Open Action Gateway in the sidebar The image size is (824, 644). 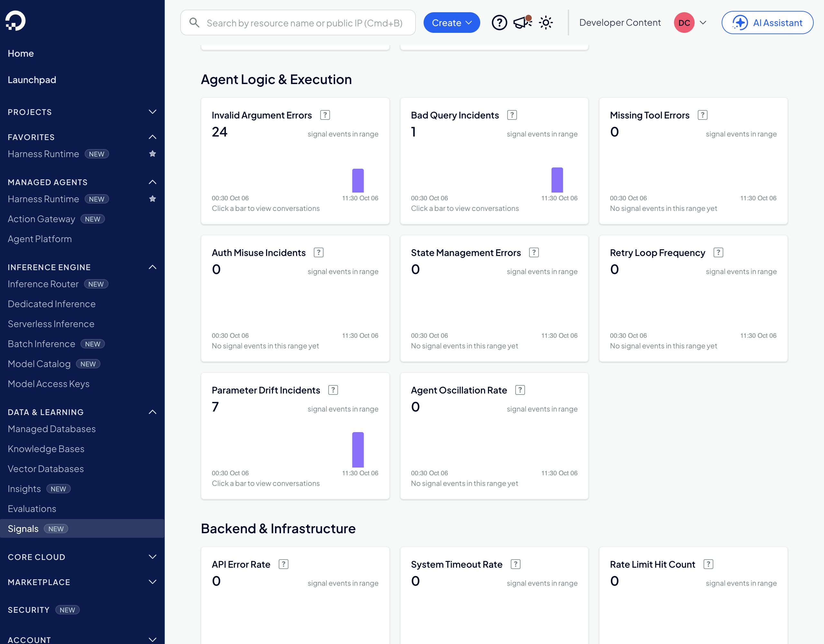click(42, 219)
